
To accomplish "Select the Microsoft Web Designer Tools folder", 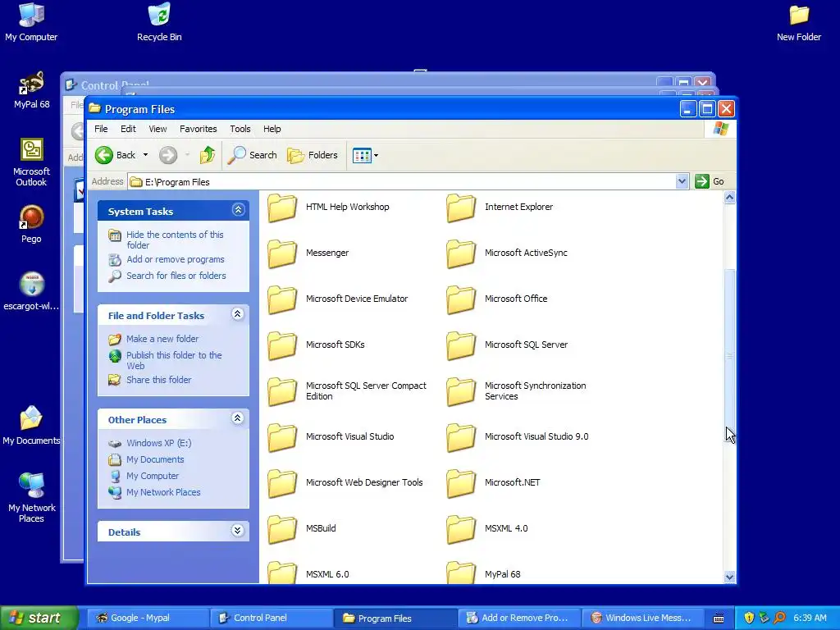I will (x=282, y=483).
